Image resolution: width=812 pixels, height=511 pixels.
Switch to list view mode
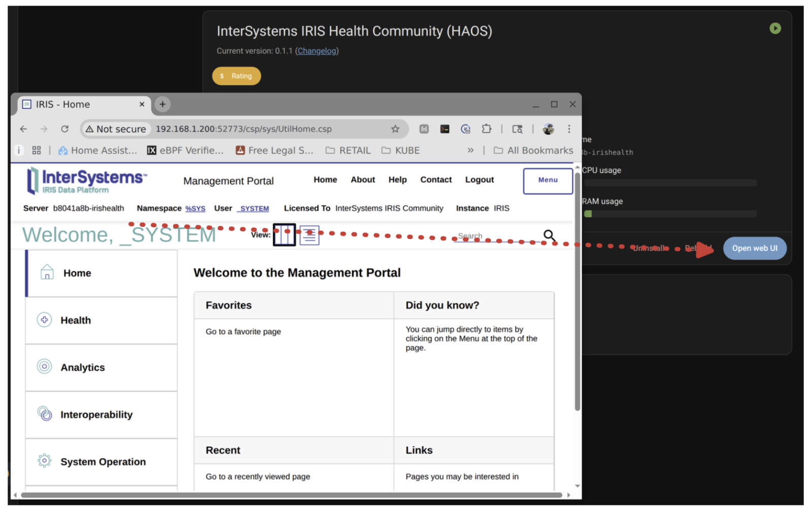point(309,235)
